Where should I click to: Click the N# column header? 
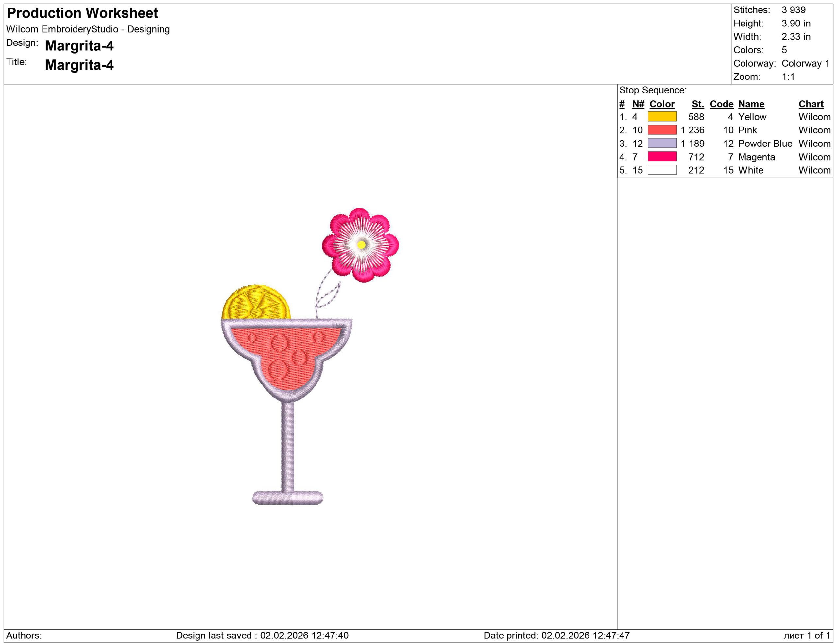coord(638,104)
